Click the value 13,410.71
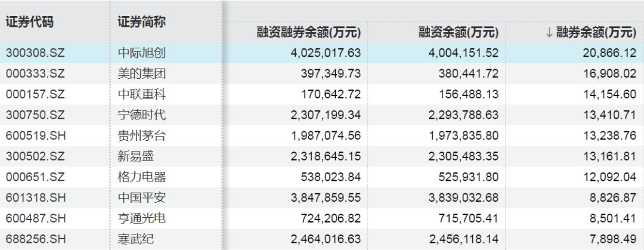Viewport: 644px width, 250px height. click(x=609, y=115)
